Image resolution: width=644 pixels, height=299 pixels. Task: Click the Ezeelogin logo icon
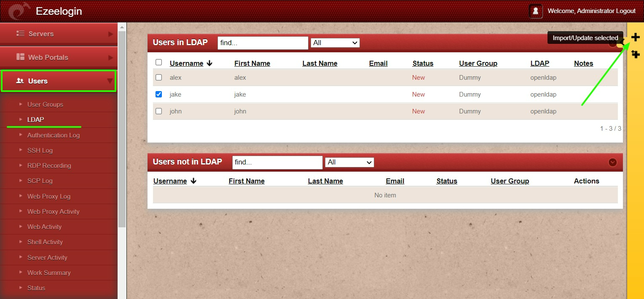20,11
